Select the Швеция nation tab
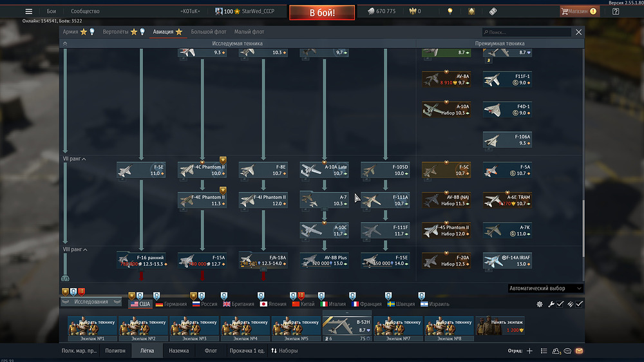 pos(401,305)
